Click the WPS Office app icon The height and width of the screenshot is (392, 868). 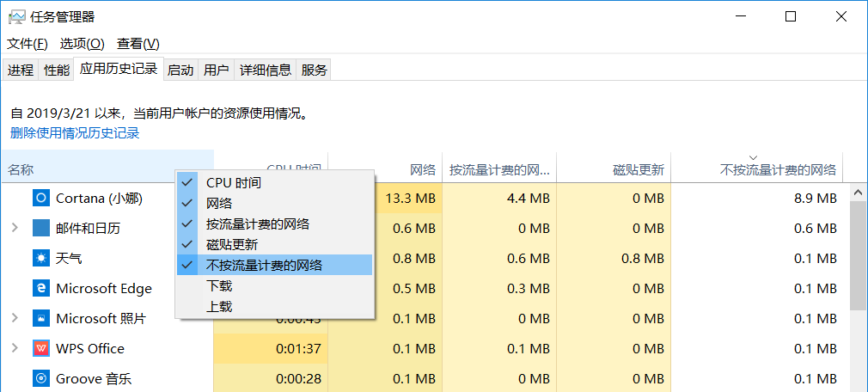pyautogui.click(x=41, y=348)
